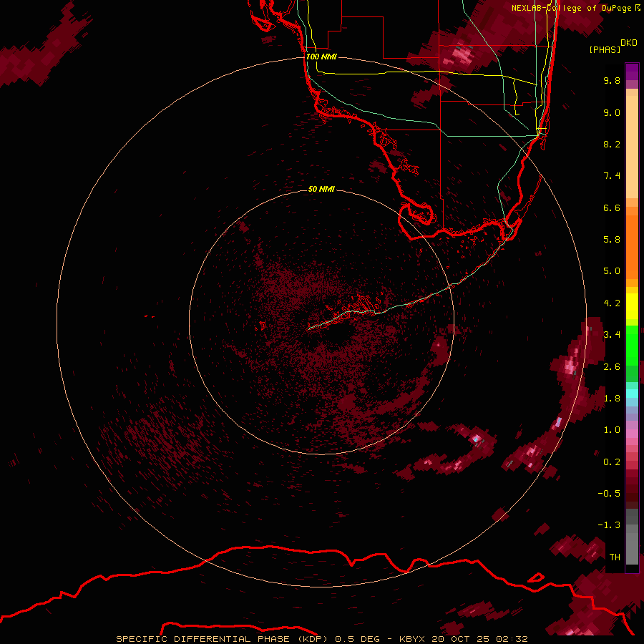Click the 8.2 color scale value

tap(612, 144)
